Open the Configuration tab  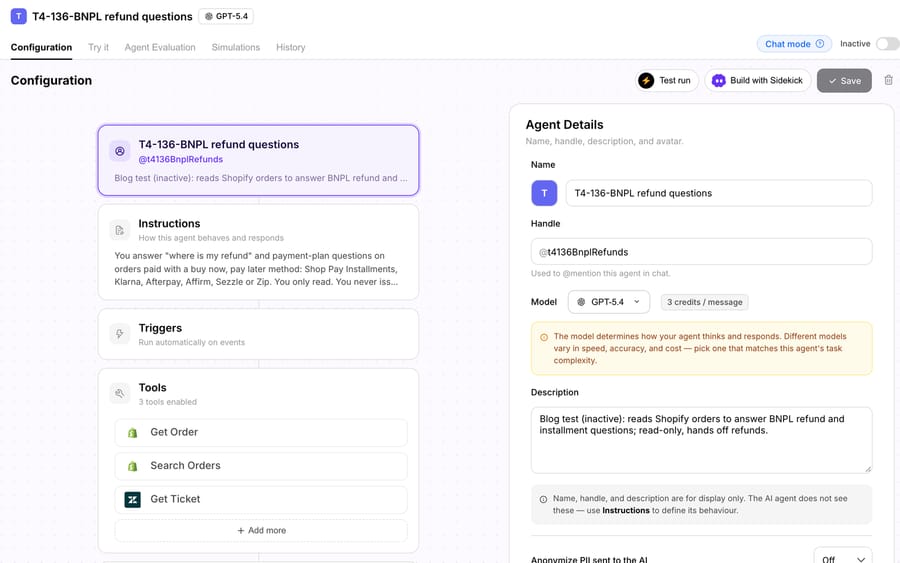41,47
